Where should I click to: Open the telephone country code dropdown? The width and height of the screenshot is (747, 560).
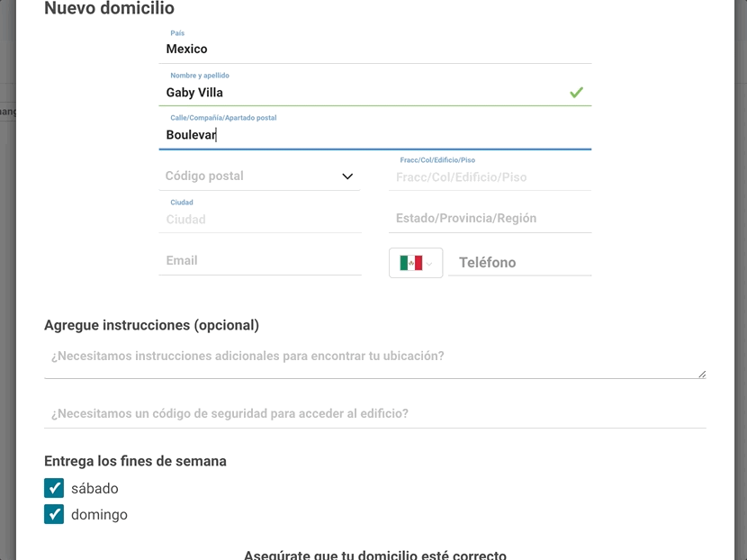pyautogui.click(x=415, y=262)
